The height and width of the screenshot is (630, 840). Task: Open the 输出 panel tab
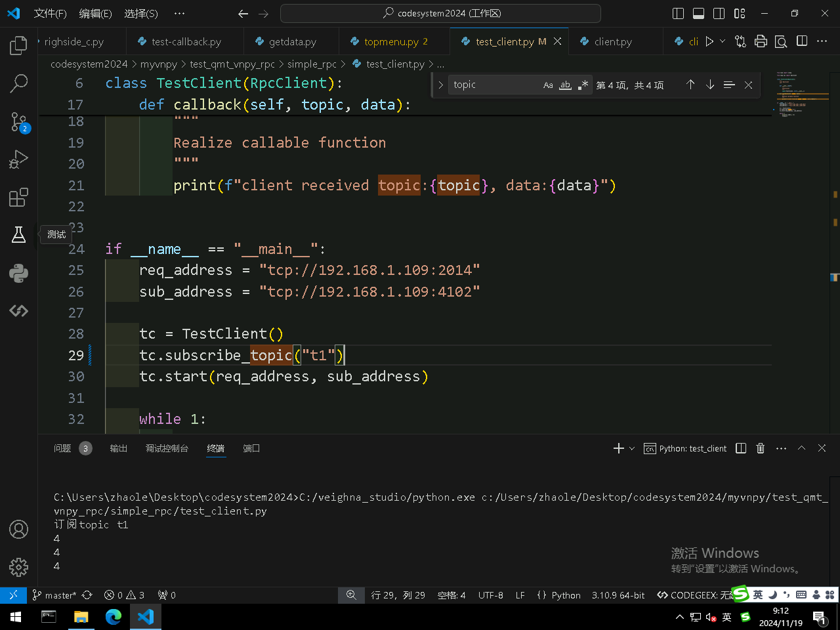tap(119, 448)
